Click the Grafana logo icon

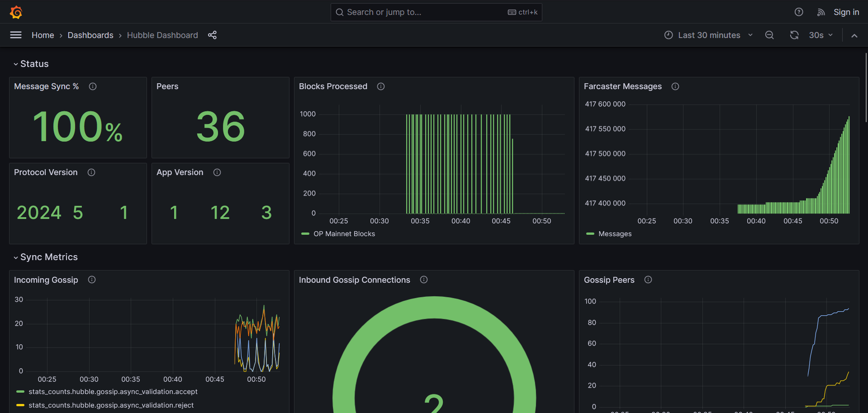click(x=16, y=12)
